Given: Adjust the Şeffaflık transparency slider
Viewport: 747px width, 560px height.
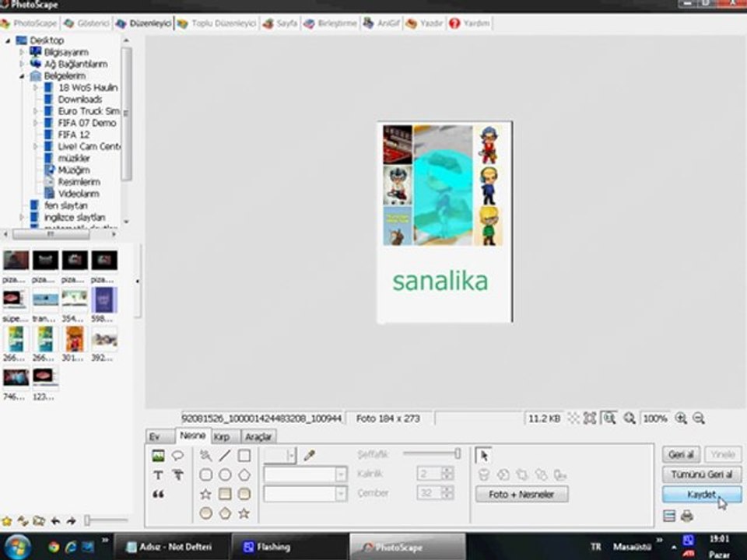Looking at the screenshot, I should point(431,453).
